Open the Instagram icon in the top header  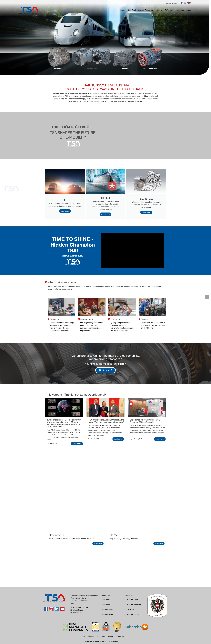[185, 3]
